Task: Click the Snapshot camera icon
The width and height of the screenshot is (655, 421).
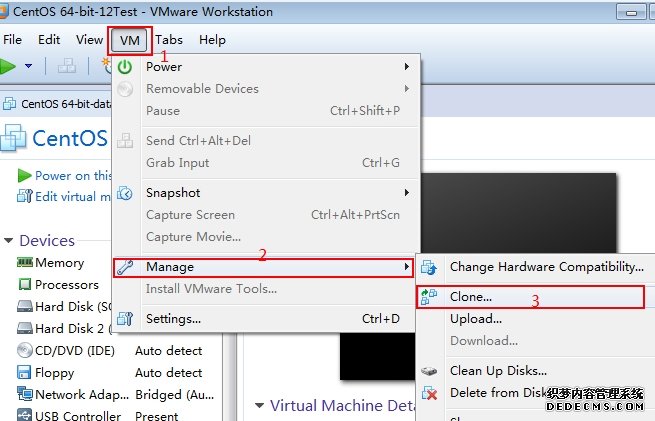Action: click(x=125, y=193)
